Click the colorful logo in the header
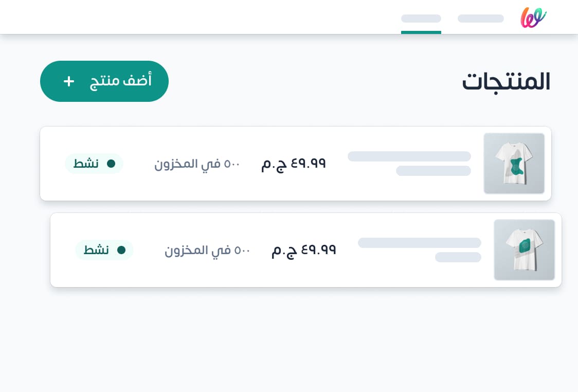The image size is (578, 392). 533,17
